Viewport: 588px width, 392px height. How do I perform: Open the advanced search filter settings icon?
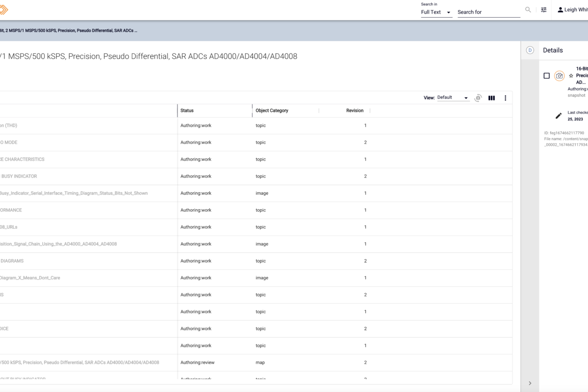pos(543,10)
